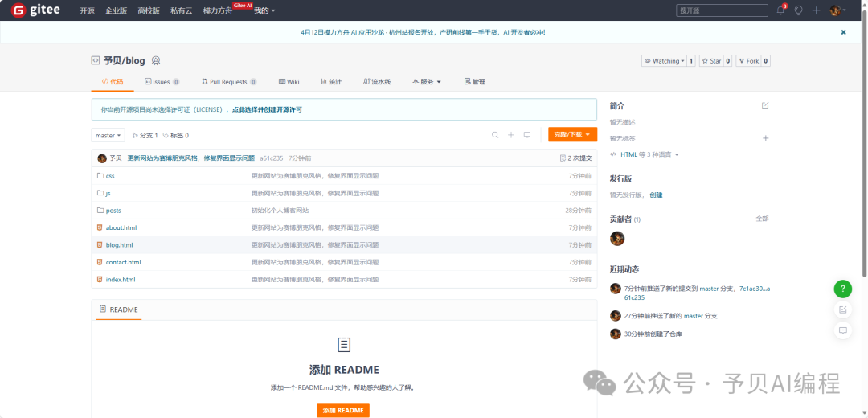Click the Gitee logo in the header
868x418 pixels.
point(36,10)
